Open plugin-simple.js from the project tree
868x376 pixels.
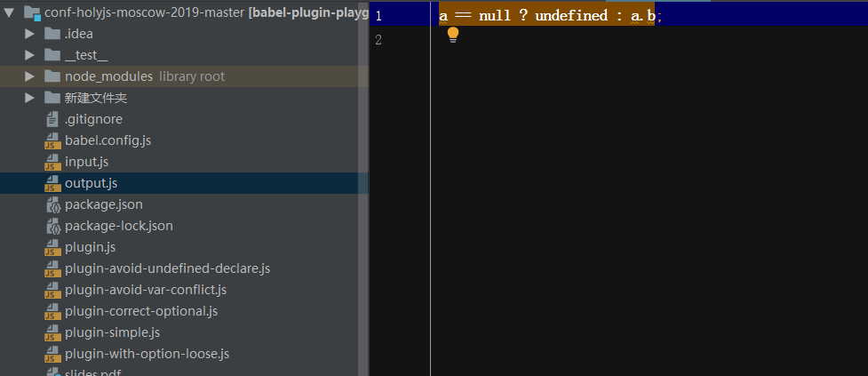point(112,332)
